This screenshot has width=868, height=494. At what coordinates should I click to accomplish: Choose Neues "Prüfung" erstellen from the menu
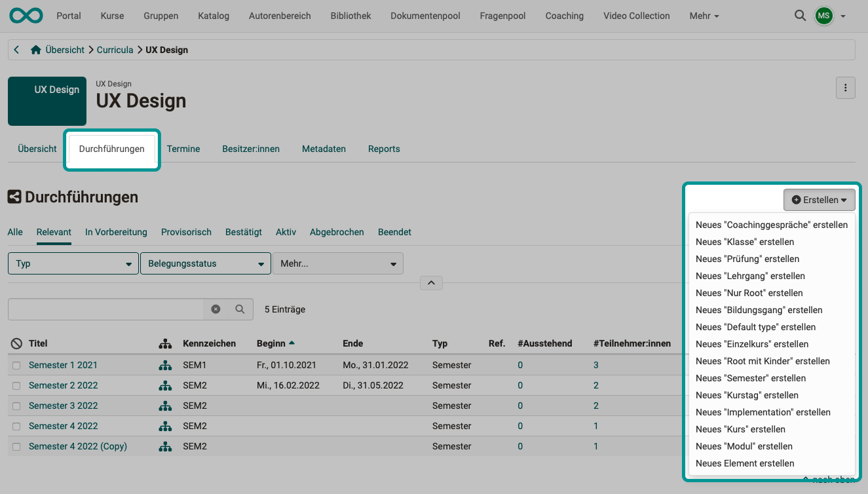747,259
